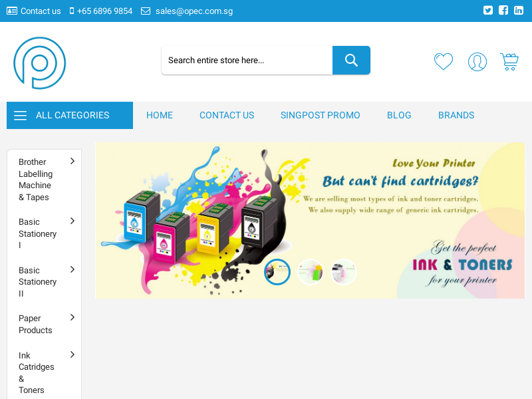Click the BLOG navigation link
Screen dimensions: 532x399
tap(399, 115)
